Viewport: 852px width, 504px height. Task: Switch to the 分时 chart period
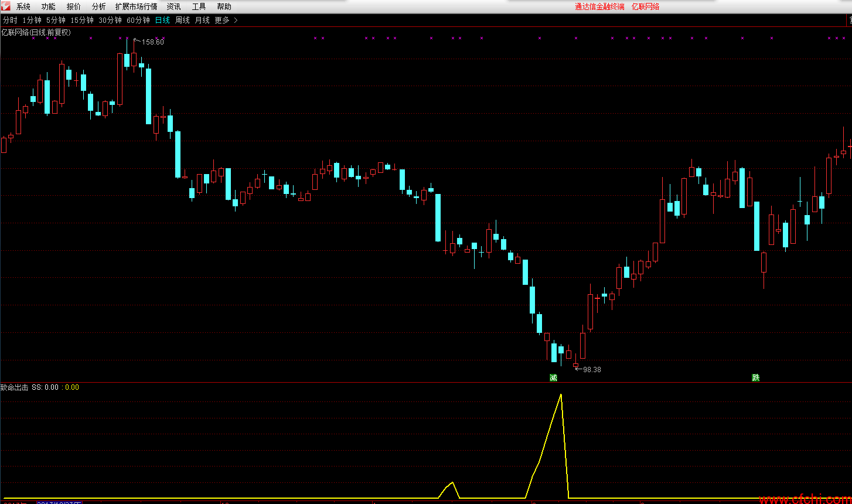pos(10,20)
